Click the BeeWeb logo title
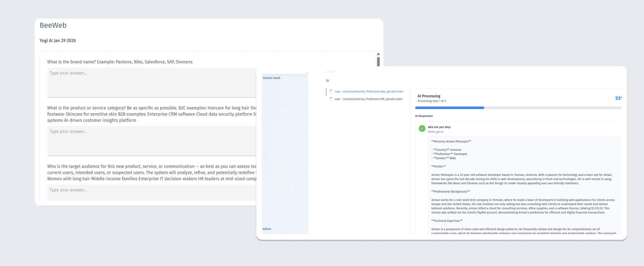 [x=53, y=25]
